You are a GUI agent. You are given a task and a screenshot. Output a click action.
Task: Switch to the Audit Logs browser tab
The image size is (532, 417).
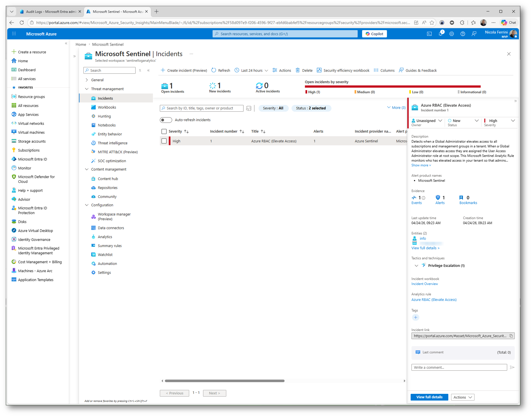tap(50, 12)
